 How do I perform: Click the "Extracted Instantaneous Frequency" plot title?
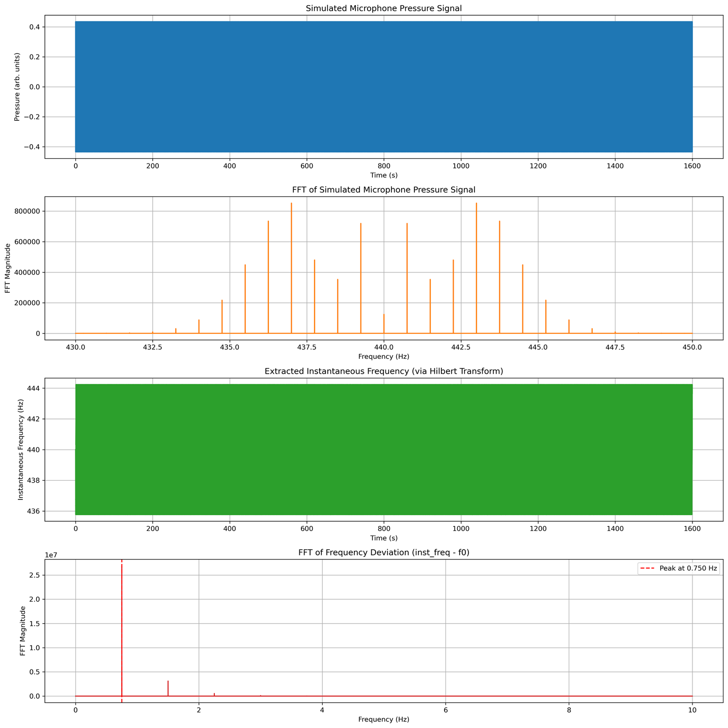[383, 371]
